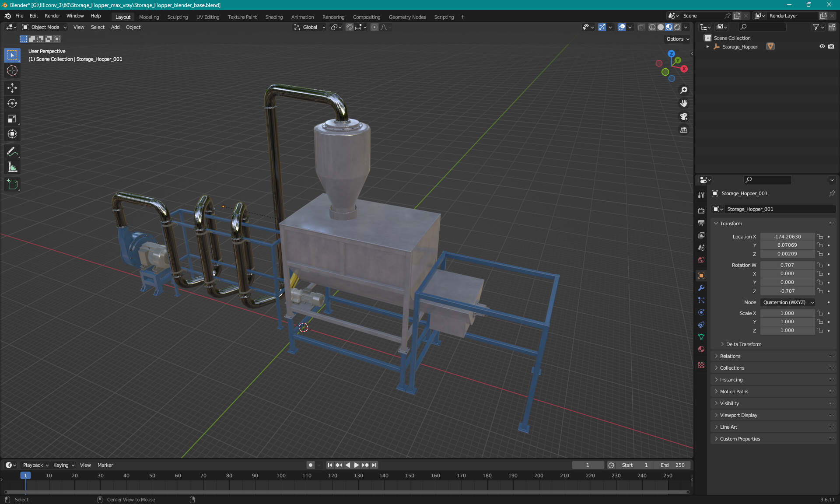Select the Measure tool
Viewport: 840px width, 504px height.
click(x=12, y=167)
